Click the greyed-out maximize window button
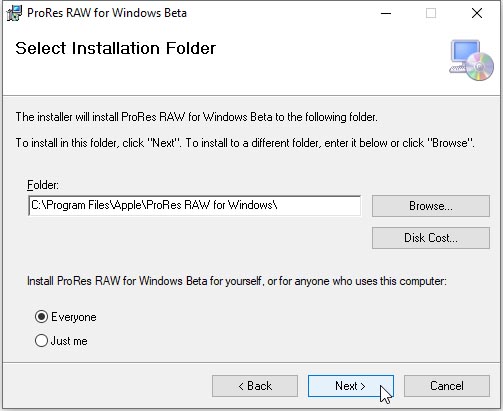 431,13
